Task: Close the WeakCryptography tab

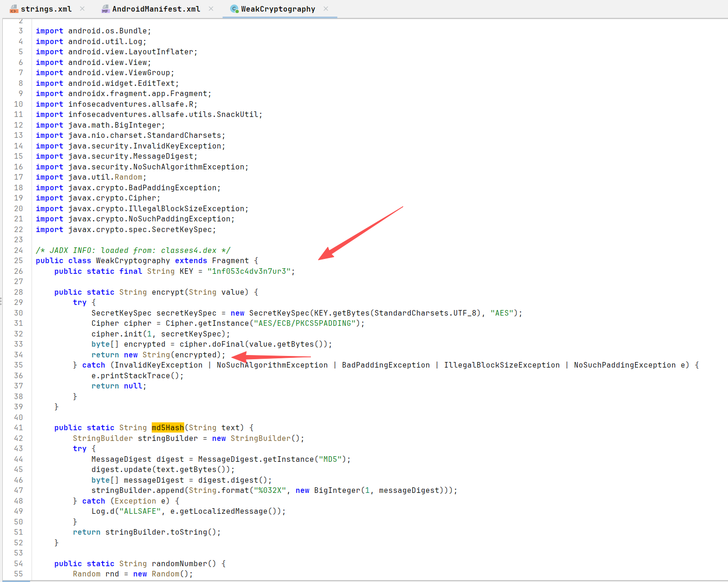Action: [x=326, y=9]
